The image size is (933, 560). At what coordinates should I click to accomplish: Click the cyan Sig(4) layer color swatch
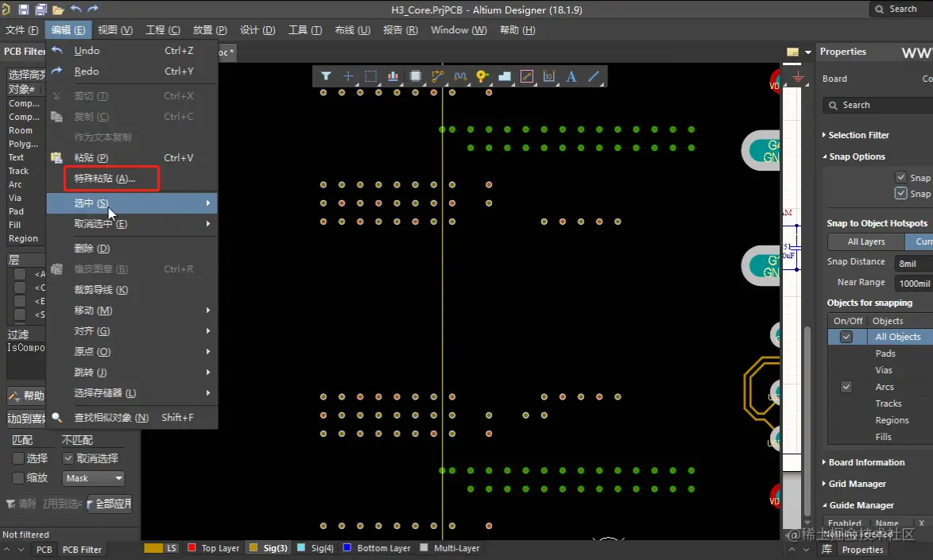click(x=301, y=547)
